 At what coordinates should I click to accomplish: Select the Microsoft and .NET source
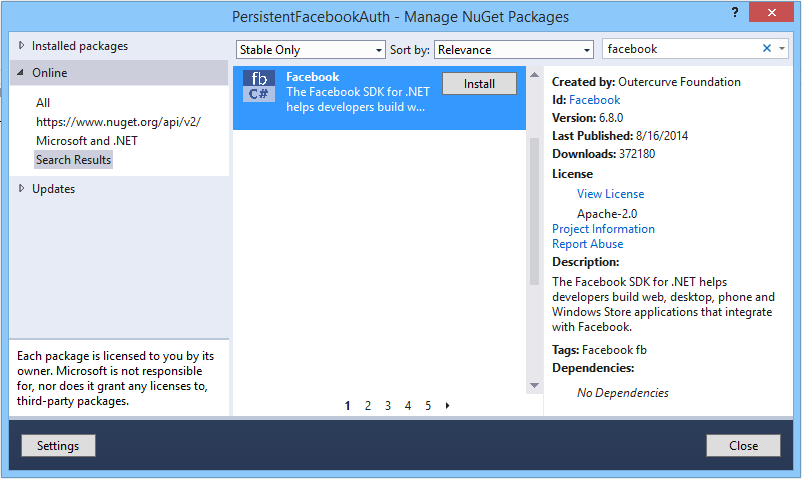(87, 141)
